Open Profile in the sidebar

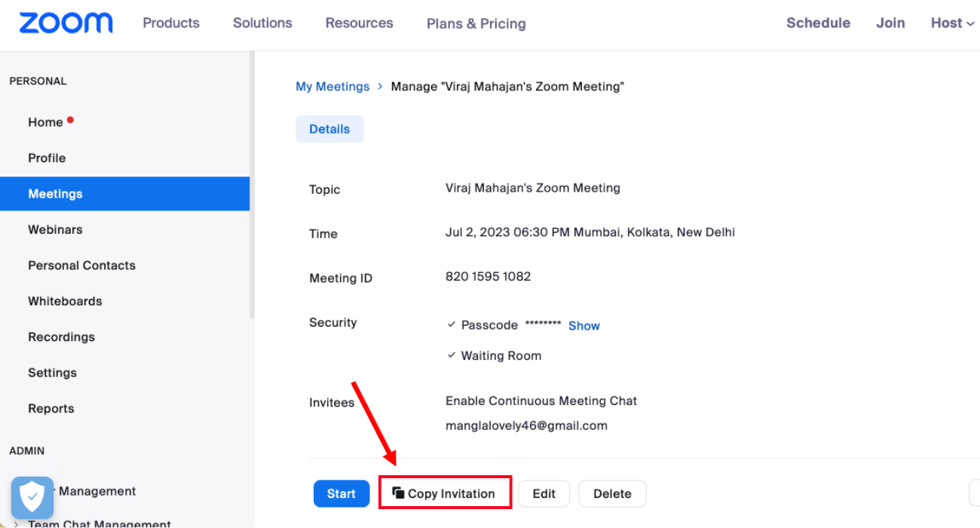tap(47, 158)
